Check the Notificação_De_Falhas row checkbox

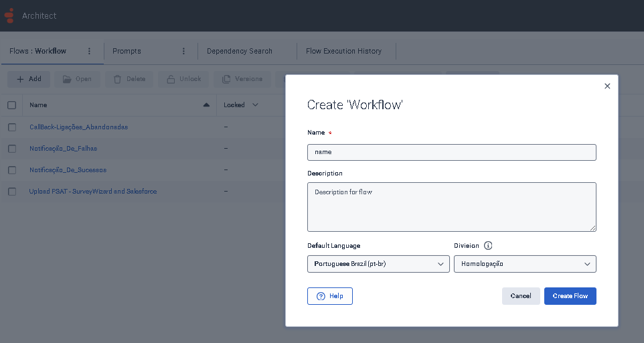coord(11,149)
